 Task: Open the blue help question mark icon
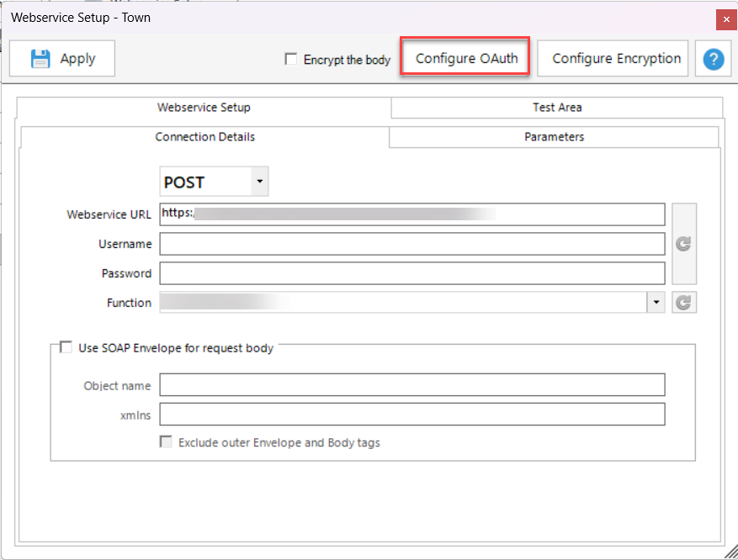tap(714, 59)
